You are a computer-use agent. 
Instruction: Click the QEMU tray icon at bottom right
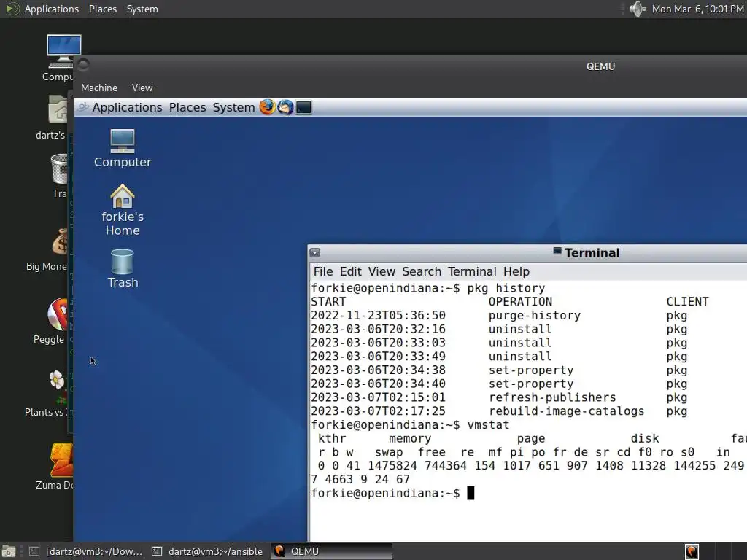692,551
